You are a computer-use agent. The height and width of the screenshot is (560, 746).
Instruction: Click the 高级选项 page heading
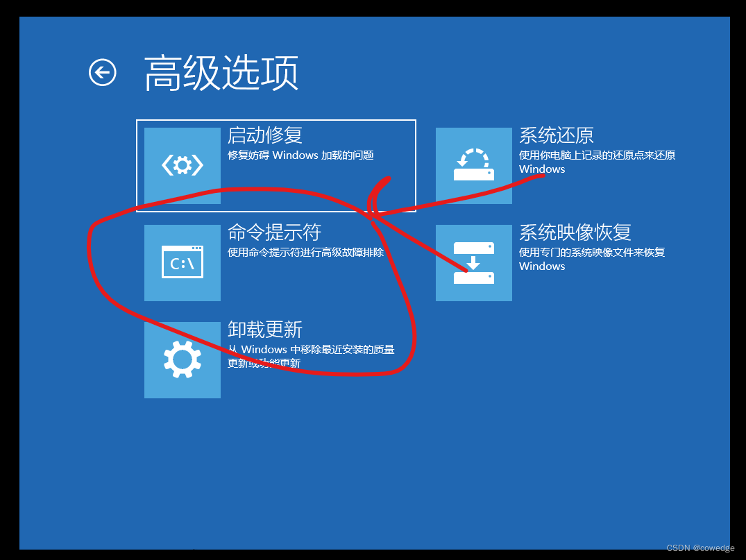click(x=221, y=73)
